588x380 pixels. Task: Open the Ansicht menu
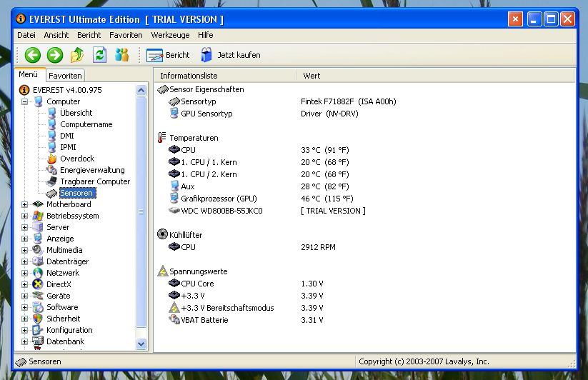(x=56, y=35)
